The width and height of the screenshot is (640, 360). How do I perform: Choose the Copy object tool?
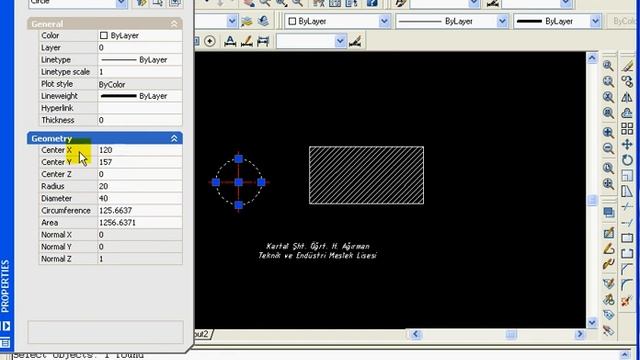click(x=627, y=81)
